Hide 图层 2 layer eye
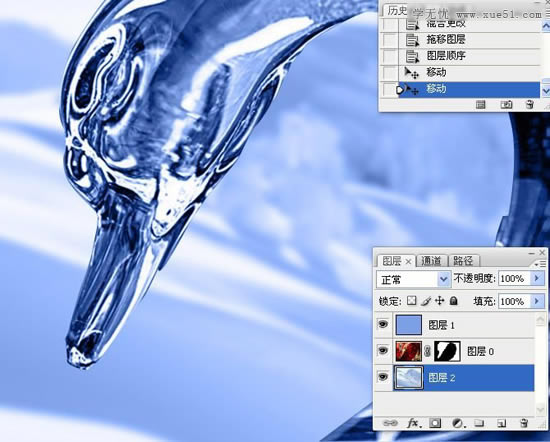The image size is (550, 442). pos(383,377)
